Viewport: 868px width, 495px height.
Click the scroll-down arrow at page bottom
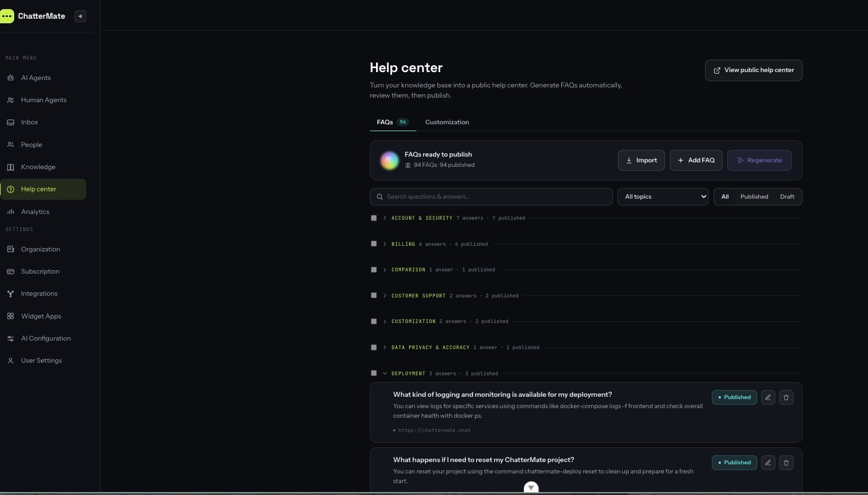531,488
